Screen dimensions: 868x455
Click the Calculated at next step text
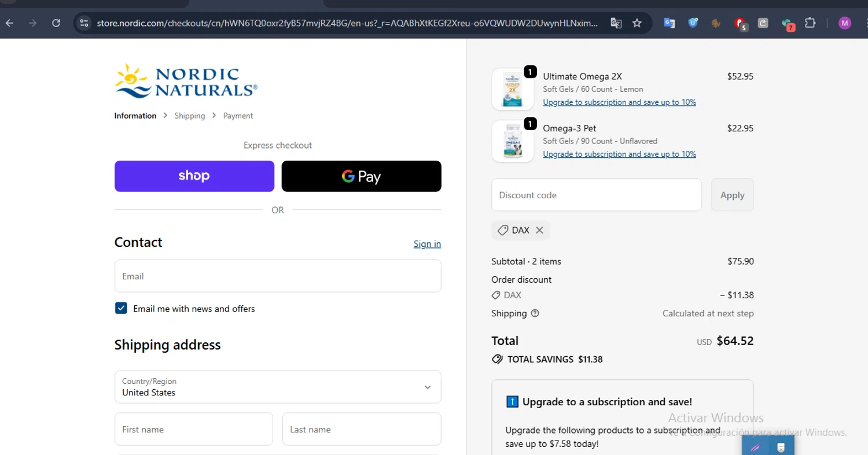(708, 313)
